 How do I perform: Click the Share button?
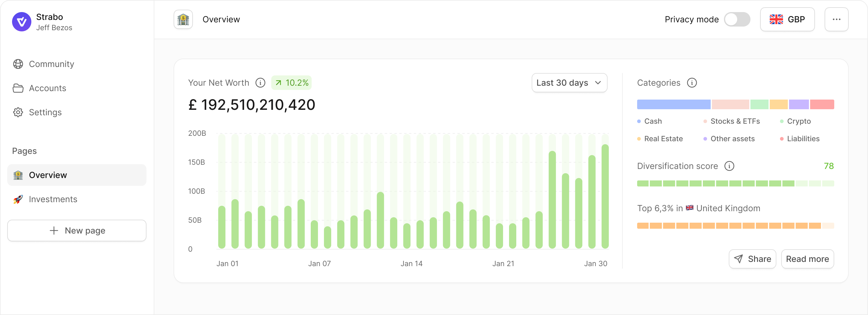pyautogui.click(x=753, y=259)
